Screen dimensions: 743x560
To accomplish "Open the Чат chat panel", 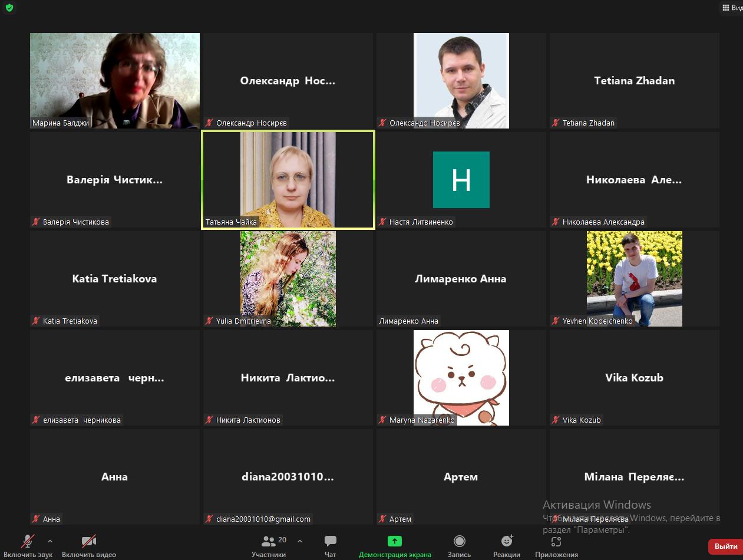I will click(330, 545).
